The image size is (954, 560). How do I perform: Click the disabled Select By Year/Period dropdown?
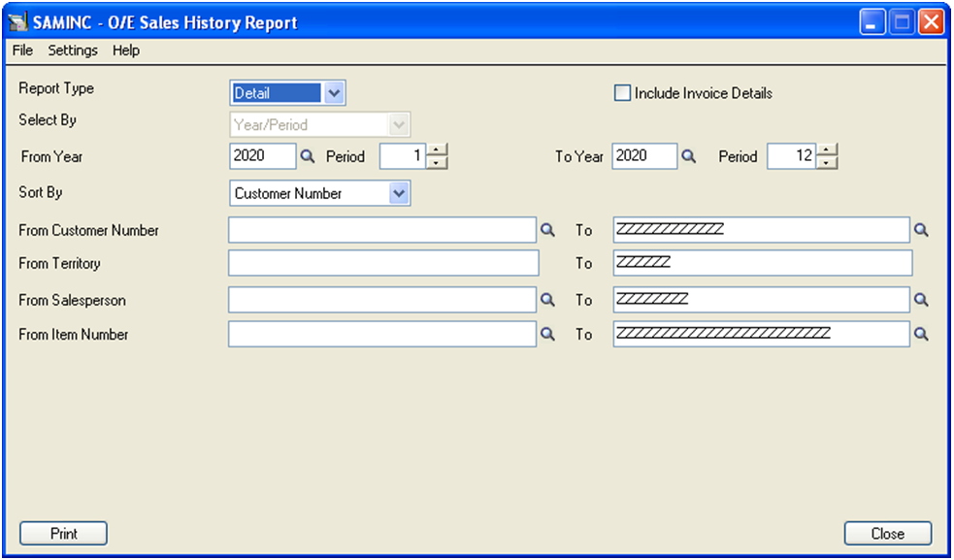320,125
